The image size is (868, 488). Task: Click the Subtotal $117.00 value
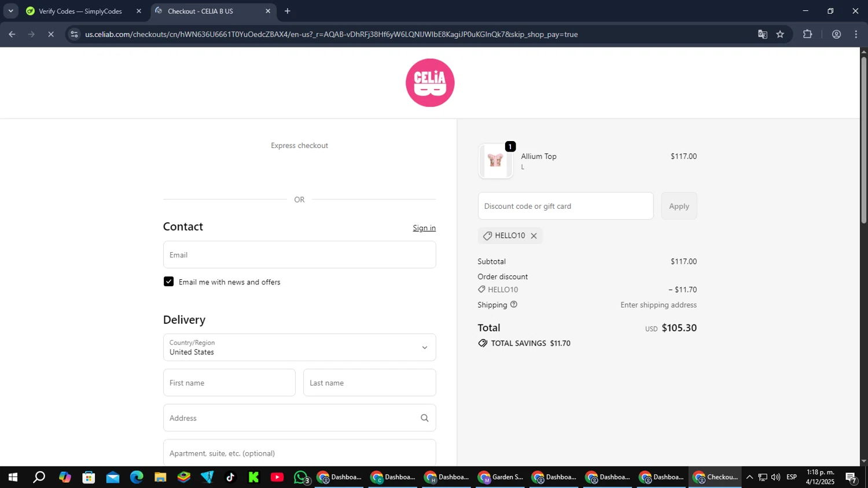(x=683, y=261)
